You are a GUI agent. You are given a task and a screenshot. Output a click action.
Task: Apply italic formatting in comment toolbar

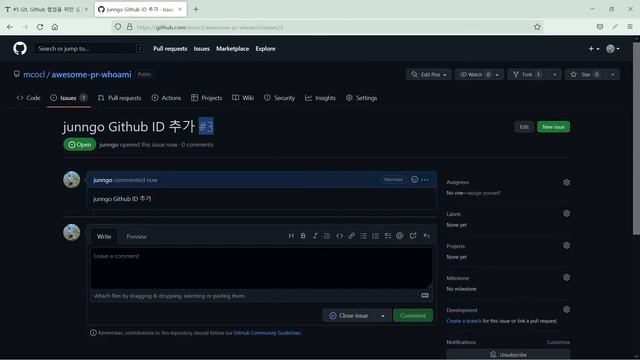pos(315,236)
